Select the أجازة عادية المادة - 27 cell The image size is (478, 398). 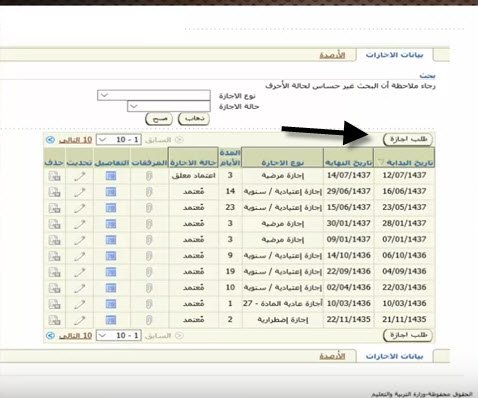pos(283,303)
